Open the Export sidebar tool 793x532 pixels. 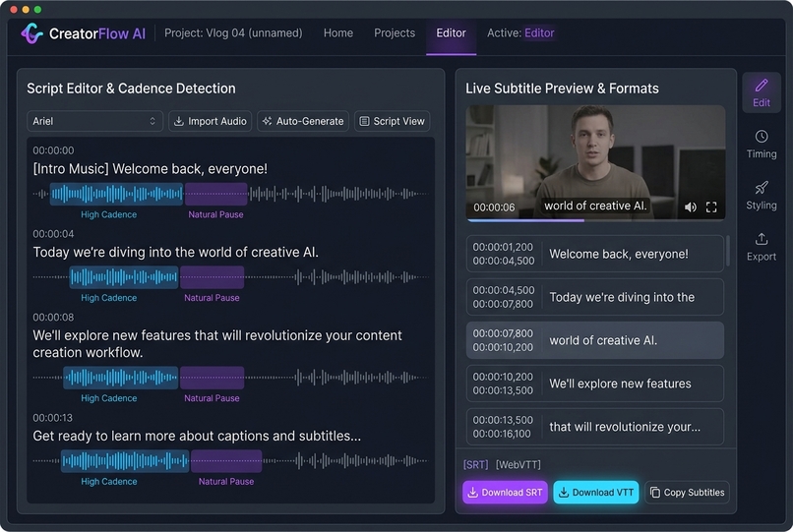(762, 247)
